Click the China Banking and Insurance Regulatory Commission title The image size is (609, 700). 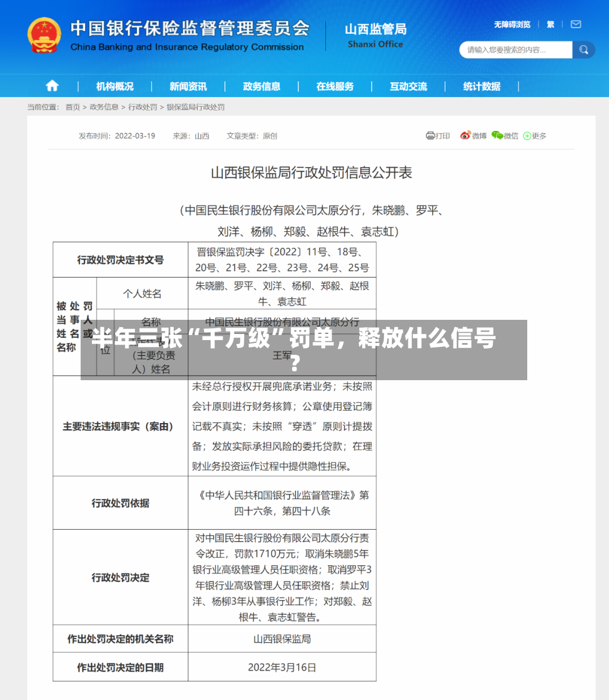189,35
